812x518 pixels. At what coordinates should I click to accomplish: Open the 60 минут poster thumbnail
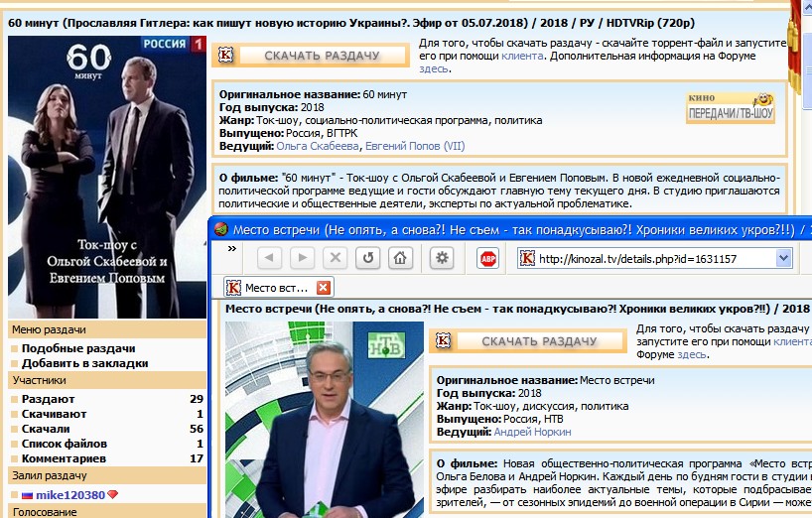(x=107, y=177)
